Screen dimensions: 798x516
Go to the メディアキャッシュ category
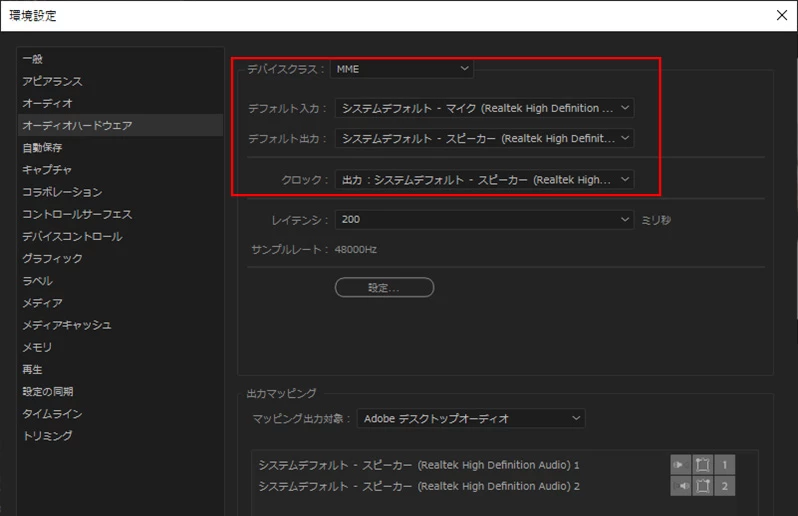click(120, 325)
